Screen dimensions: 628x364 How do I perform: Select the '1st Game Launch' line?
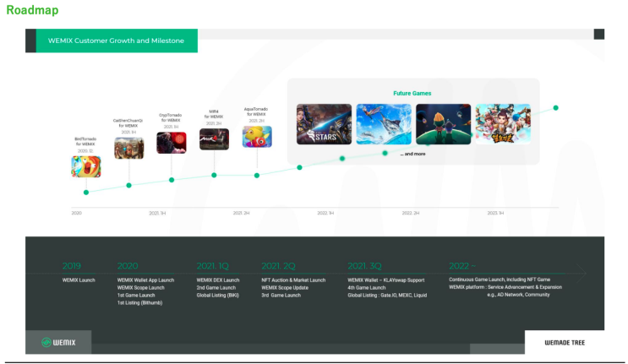coord(136,296)
